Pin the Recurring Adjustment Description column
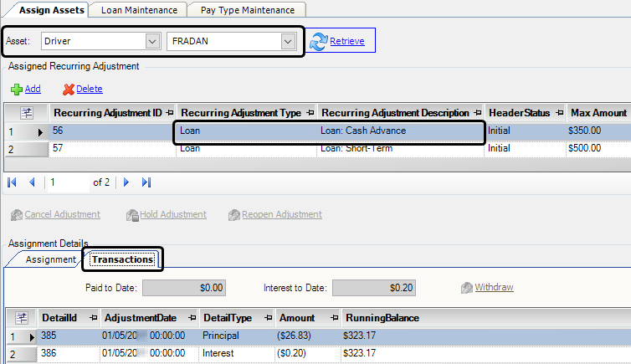 point(478,113)
